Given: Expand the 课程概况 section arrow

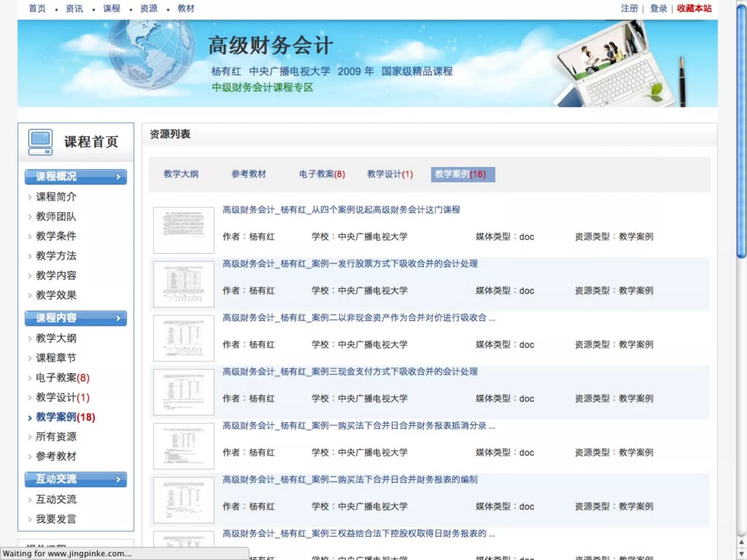Looking at the screenshot, I should click(118, 177).
